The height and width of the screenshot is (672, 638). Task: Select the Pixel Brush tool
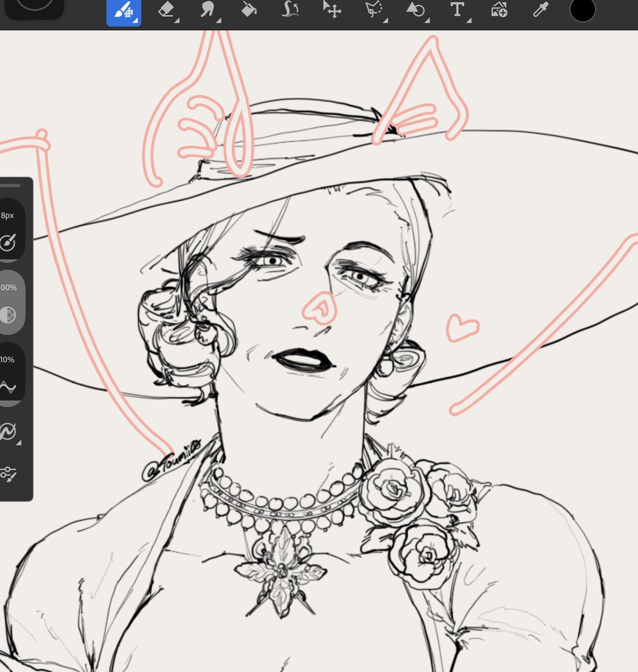coord(124,12)
